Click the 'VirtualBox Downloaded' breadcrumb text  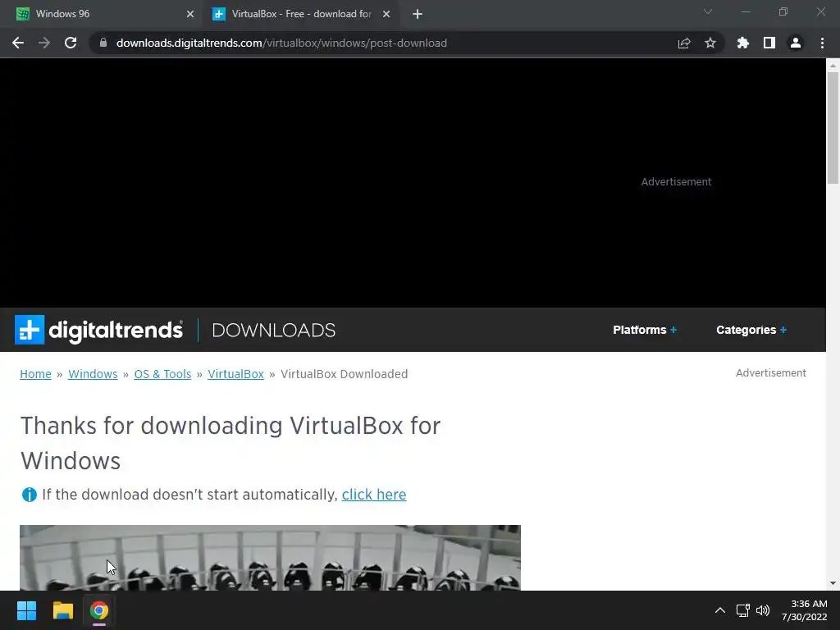[x=344, y=374]
